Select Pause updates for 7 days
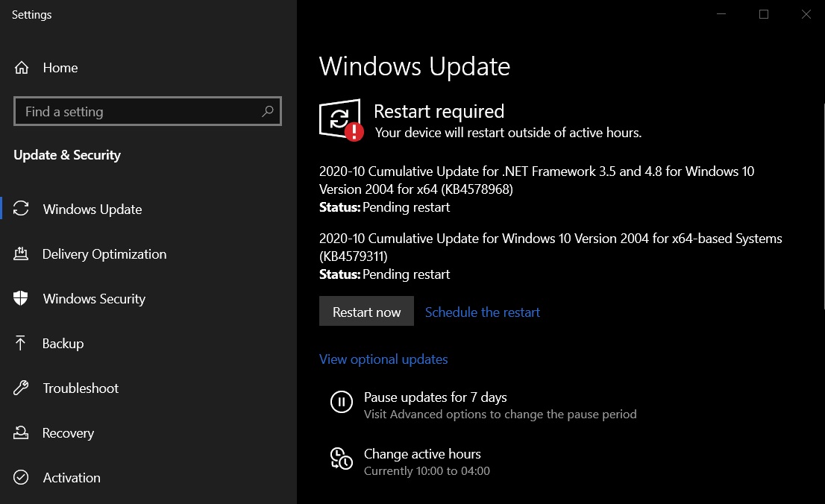 [x=435, y=397]
